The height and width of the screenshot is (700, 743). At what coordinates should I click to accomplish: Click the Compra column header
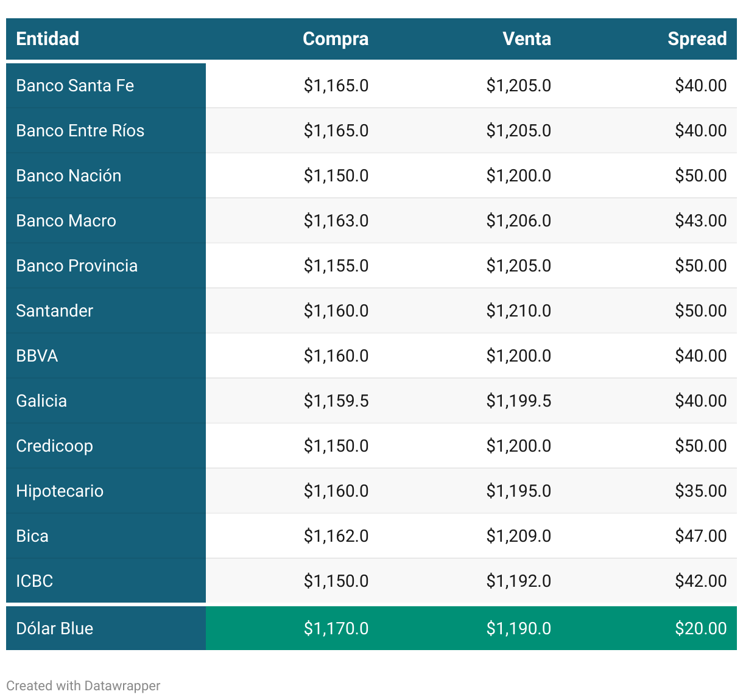335,39
